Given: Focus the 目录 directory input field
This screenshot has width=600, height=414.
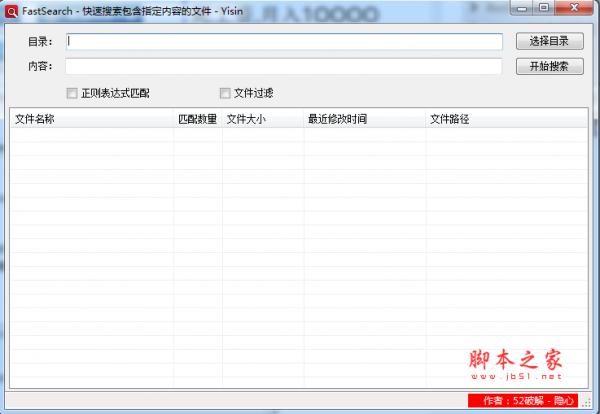Looking at the screenshot, I should coord(284,42).
